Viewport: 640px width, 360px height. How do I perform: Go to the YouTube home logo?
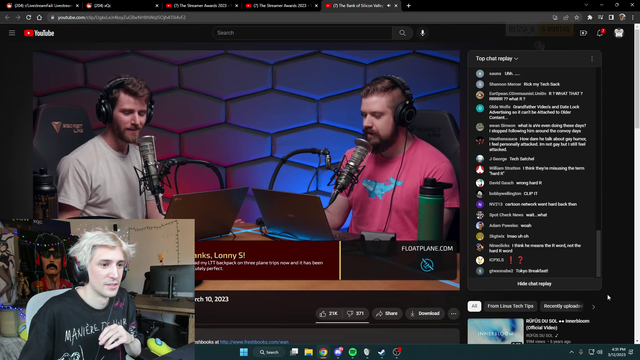pos(39,33)
